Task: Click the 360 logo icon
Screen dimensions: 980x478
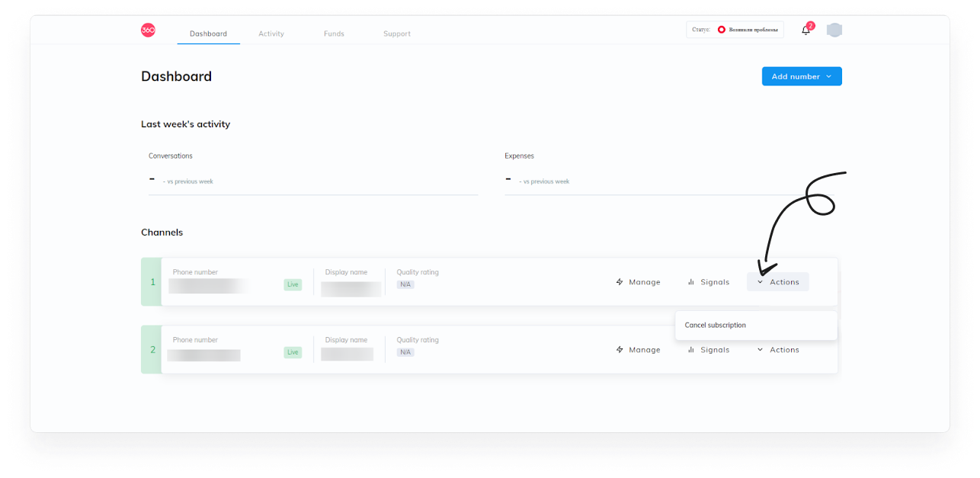Action: click(x=148, y=30)
